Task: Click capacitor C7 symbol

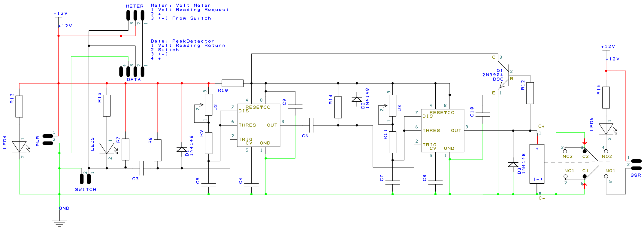Action: tap(392, 182)
